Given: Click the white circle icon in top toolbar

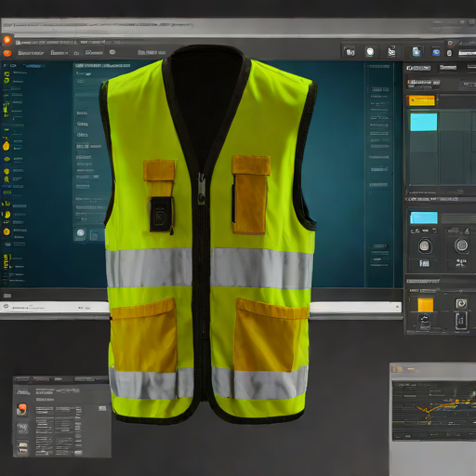Looking at the screenshot, I should [370, 52].
